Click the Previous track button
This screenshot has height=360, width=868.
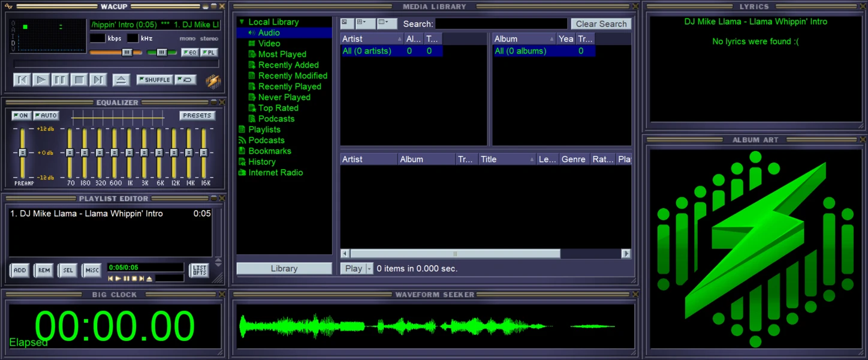click(22, 80)
